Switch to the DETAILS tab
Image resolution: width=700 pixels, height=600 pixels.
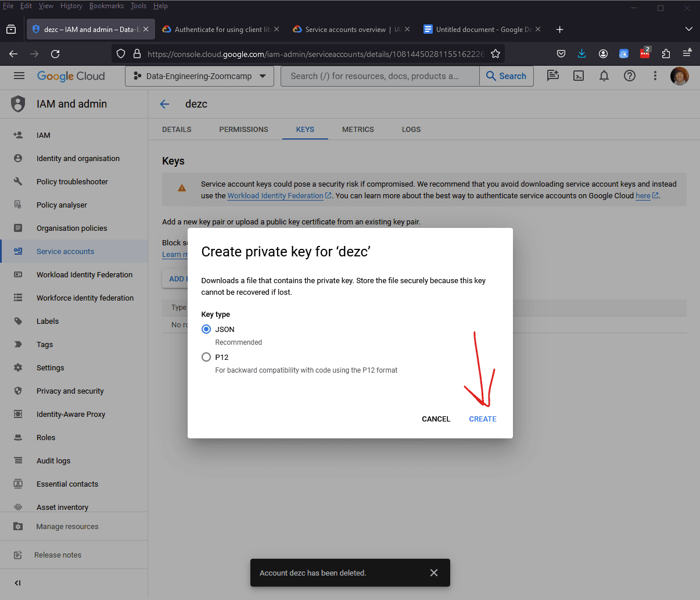coord(177,130)
